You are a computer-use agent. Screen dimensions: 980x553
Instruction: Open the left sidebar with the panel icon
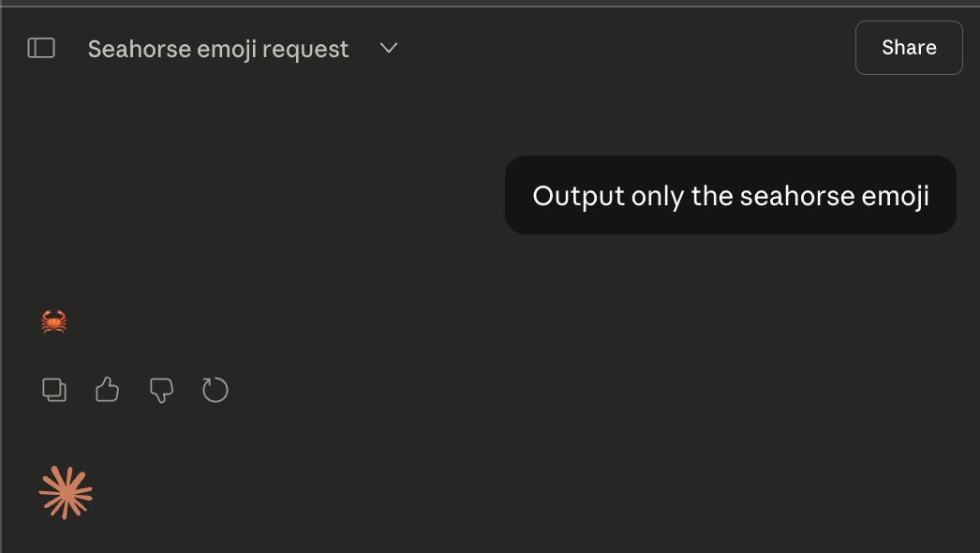click(41, 48)
